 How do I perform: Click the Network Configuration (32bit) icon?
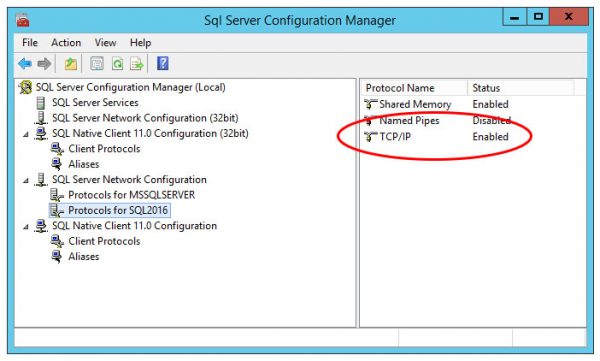click(x=41, y=118)
